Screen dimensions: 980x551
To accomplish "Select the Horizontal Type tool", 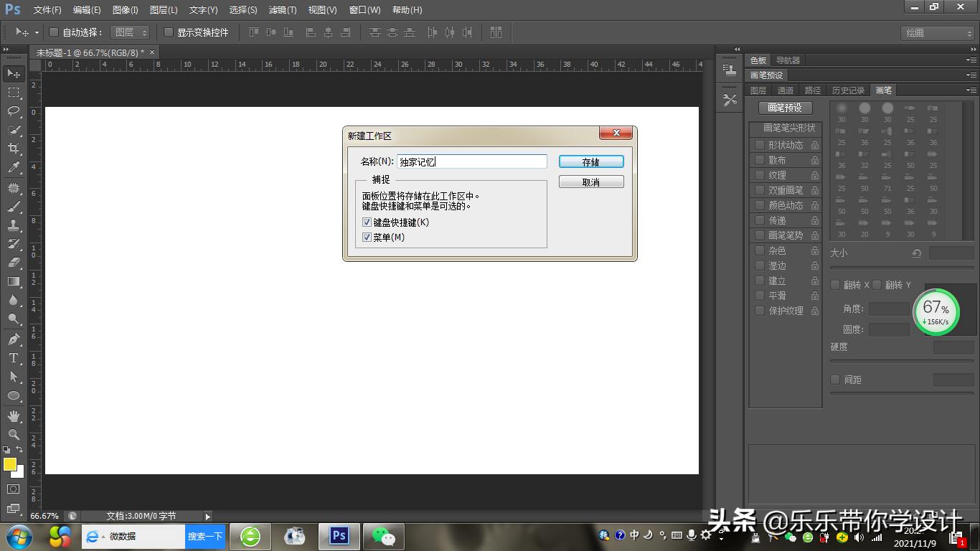I will point(14,358).
